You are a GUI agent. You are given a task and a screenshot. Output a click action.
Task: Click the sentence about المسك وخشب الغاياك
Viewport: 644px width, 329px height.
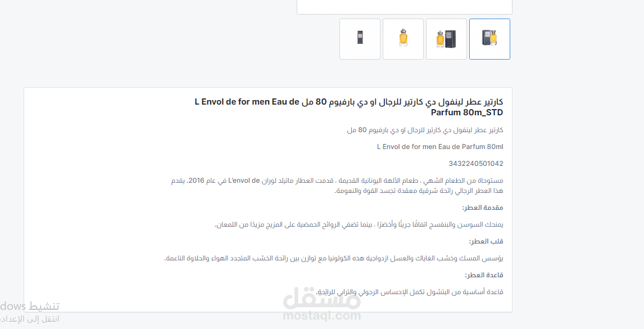333,258
